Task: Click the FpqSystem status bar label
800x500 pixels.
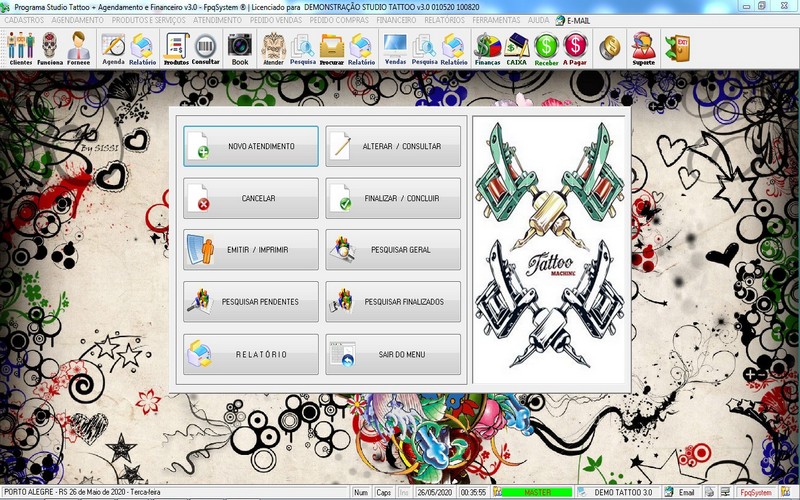Action: pyautogui.click(x=756, y=492)
